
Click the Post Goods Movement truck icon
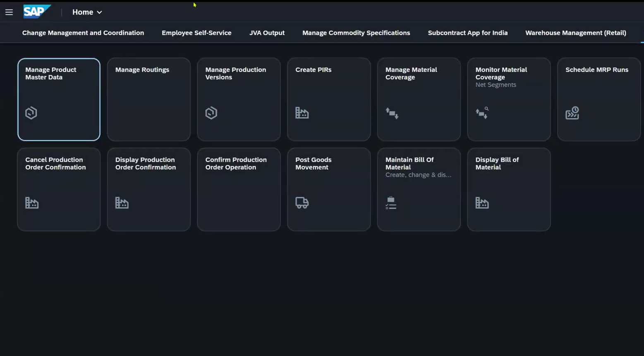coord(302,203)
